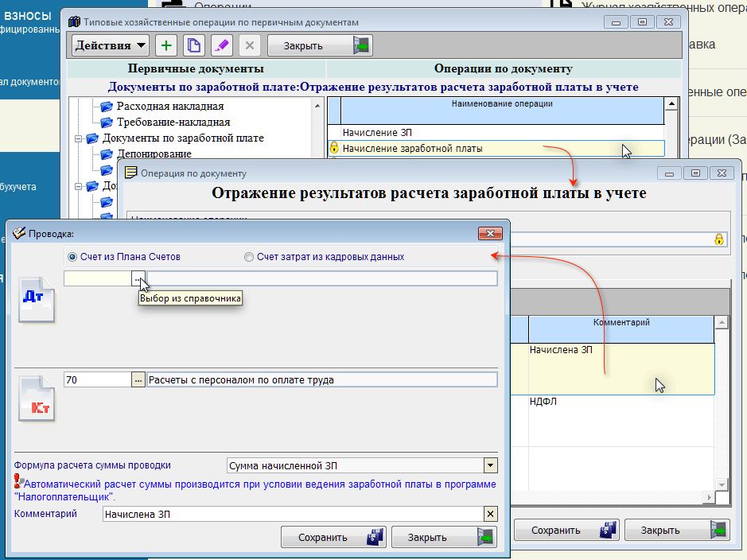
Task: Click Закрыть in the typical operations toolbar
Action: [x=320, y=45]
